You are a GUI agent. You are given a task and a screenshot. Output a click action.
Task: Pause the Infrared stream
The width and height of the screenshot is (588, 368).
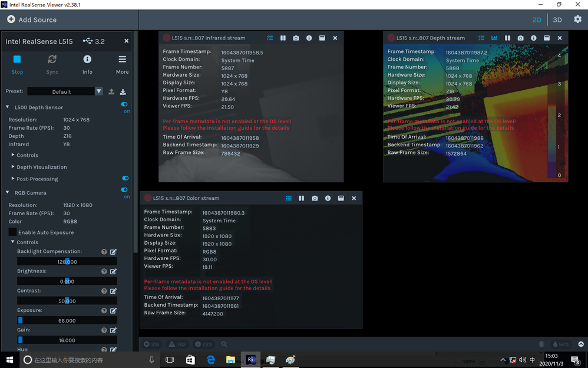(x=283, y=38)
